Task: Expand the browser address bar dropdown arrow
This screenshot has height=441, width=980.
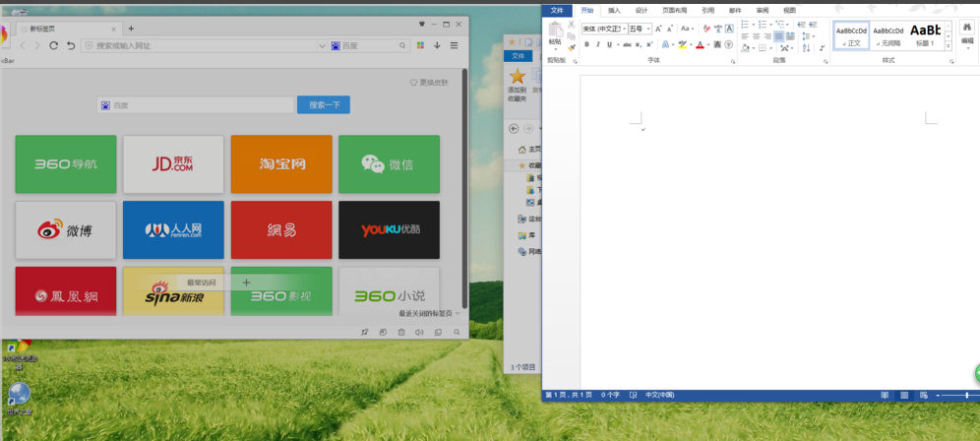Action: (x=322, y=45)
